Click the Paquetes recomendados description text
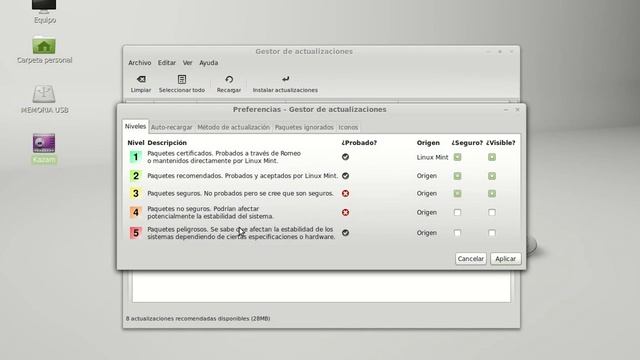Image resolution: width=640 pixels, height=360 pixels. pos(242,176)
